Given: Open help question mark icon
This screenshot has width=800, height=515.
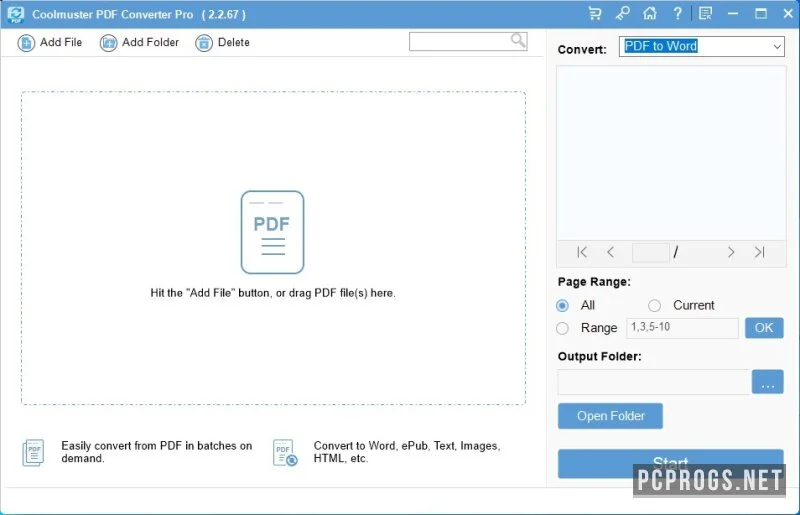Looking at the screenshot, I should pyautogui.click(x=677, y=14).
